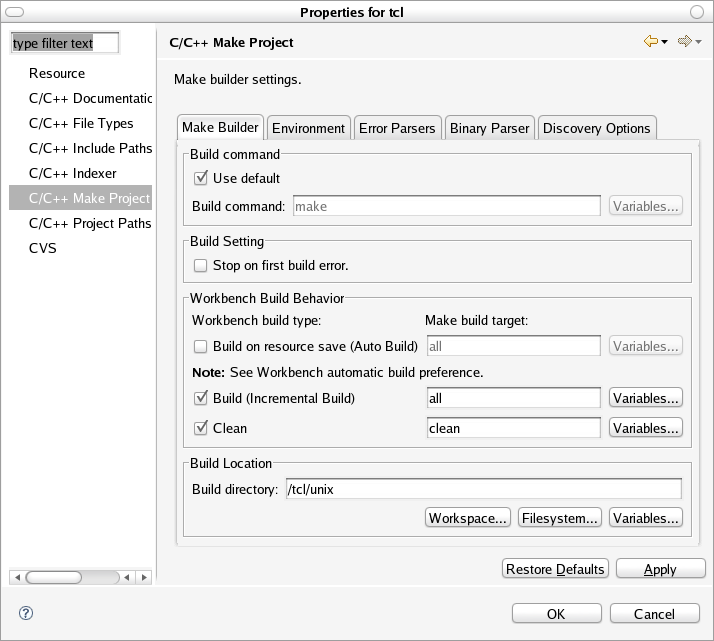Click the Workspace button
714x641 pixels.
point(468,518)
